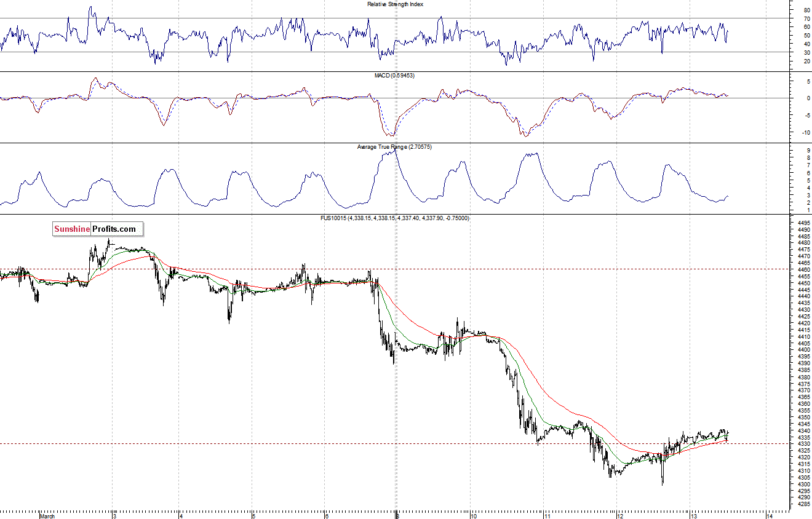The height and width of the screenshot is (519, 812).
Task: Click the 13 label on date axis
Action: click(x=693, y=516)
